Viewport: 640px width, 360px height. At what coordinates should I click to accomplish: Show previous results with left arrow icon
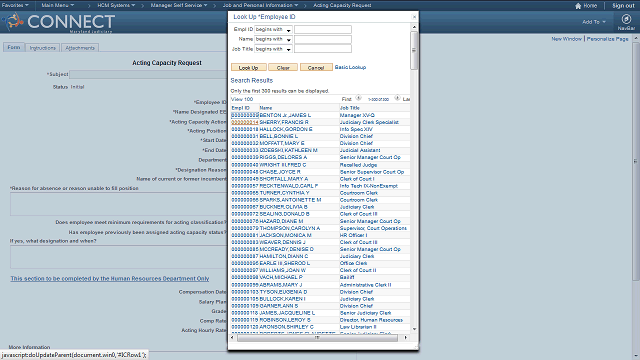(x=358, y=98)
